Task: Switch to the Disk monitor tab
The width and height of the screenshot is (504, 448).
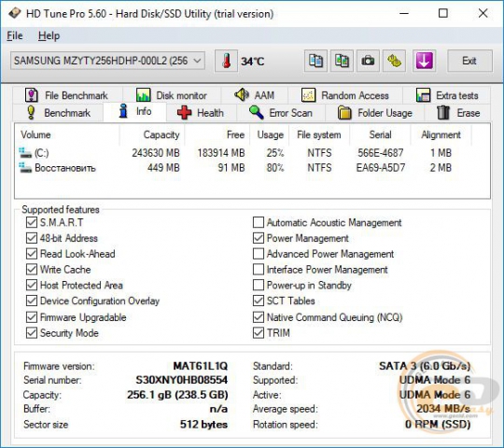Action: tap(172, 95)
